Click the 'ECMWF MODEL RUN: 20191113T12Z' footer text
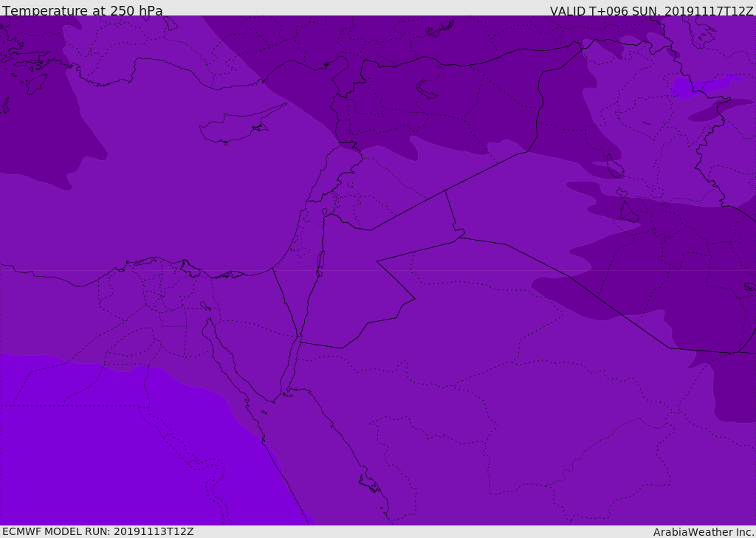756x538 pixels. [98, 532]
